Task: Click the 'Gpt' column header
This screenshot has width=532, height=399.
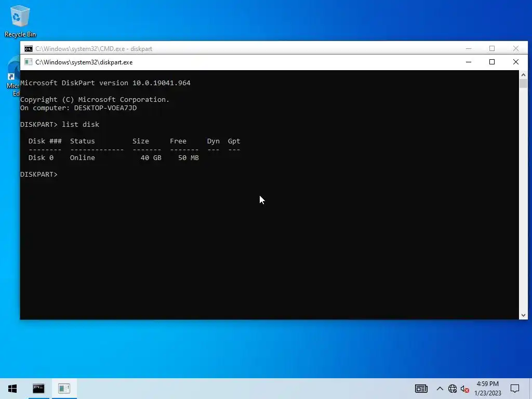Action: tap(234, 141)
